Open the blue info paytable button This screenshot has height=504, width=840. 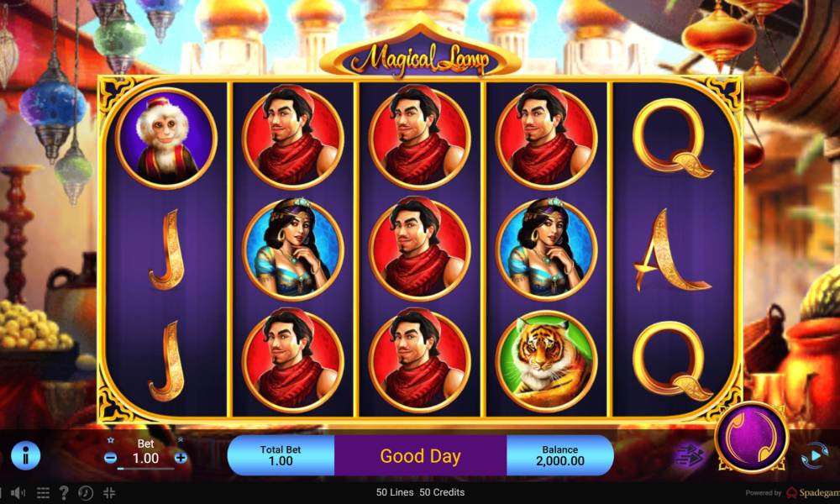tap(25, 455)
